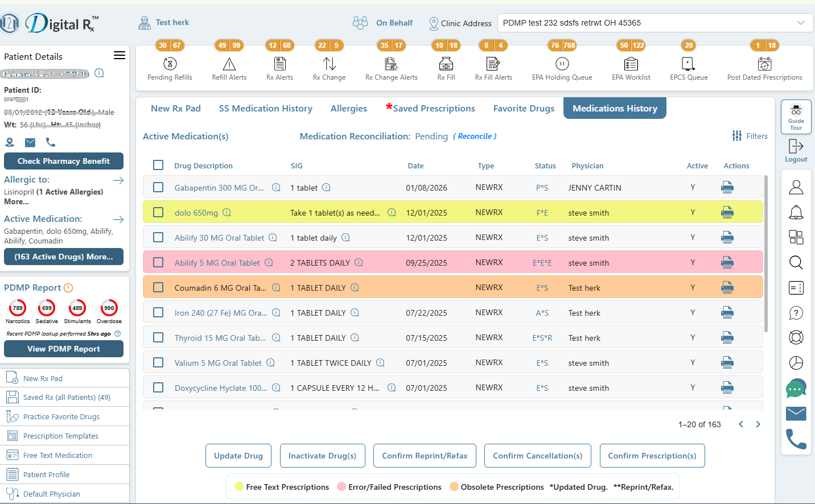Open the Refill Alerts warning icon
Image resolution: width=815 pixels, height=504 pixels.
(x=229, y=64)
